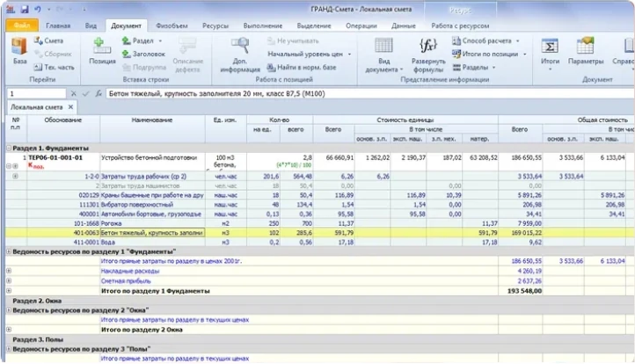Close the Локальная смета document tab

[70, 107]
